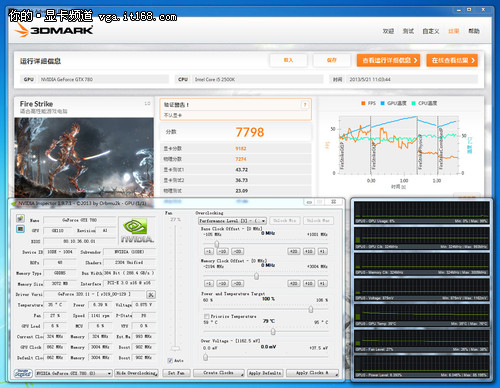Enable the Prioritize Temperature checkbox

coord(206,316)
